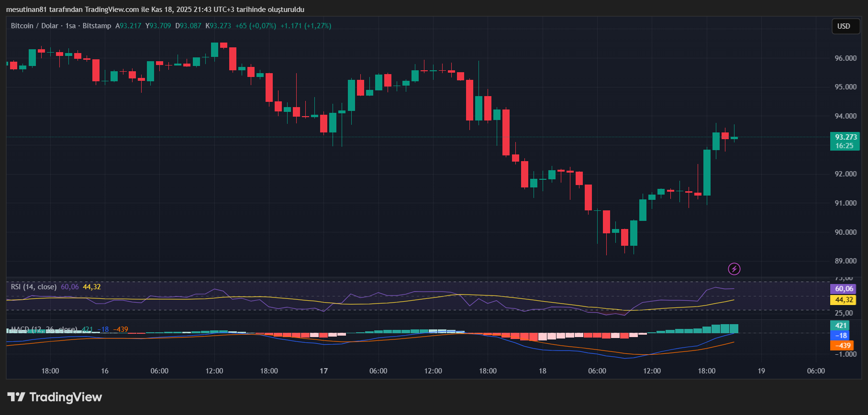868x415 pixels.
Task: Select the MACD indicator legend
Action: click(x=44, y=329)
